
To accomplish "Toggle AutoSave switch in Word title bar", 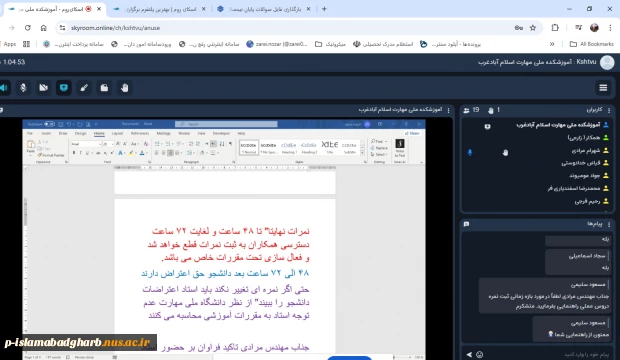I will coord(49,124).
